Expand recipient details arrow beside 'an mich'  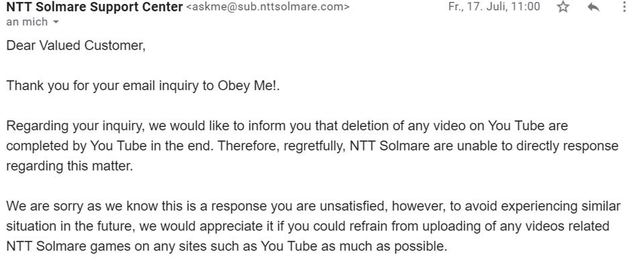pyautogui.click(x=56, y=22)
